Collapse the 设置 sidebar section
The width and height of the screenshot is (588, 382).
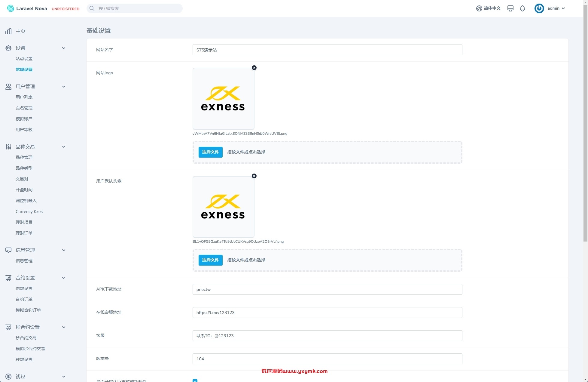point(64,48)
